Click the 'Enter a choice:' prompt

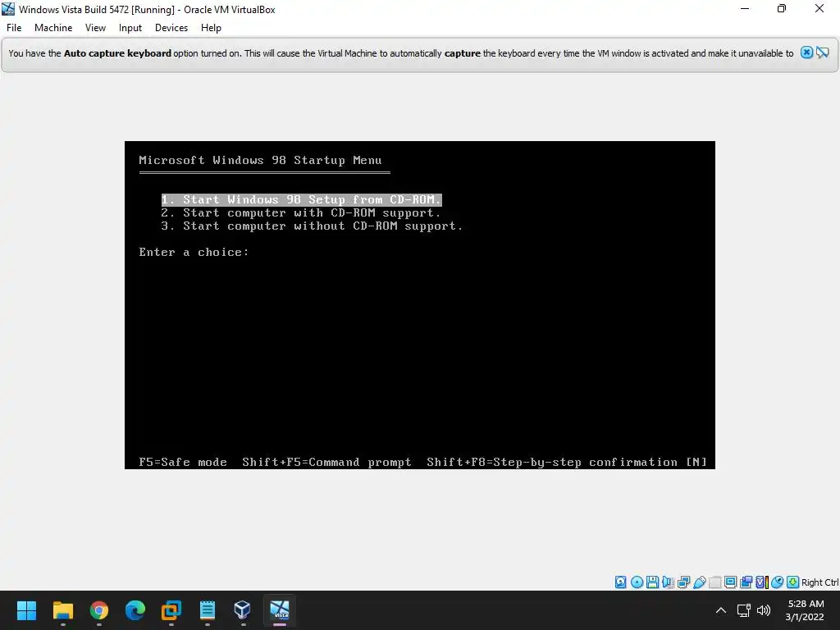(x=194, y=253)
